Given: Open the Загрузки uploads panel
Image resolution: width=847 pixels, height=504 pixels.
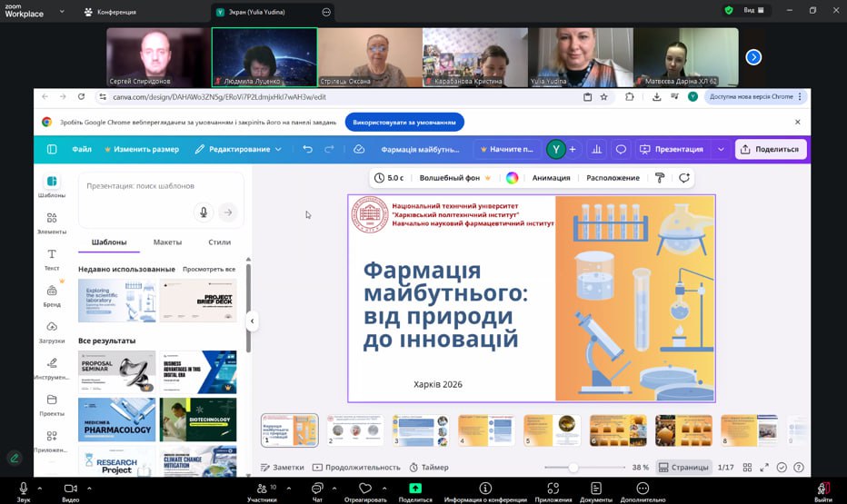Looking at the screenshot, I should click(52, 331).
